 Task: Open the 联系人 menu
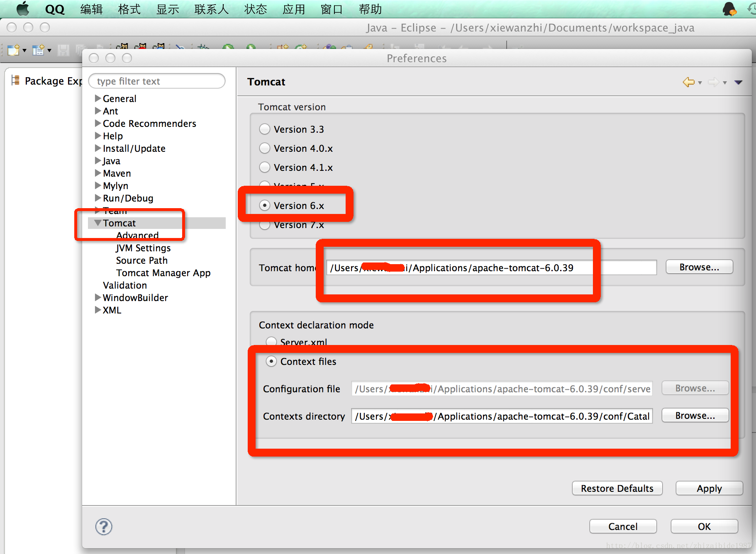coord(212,9)
